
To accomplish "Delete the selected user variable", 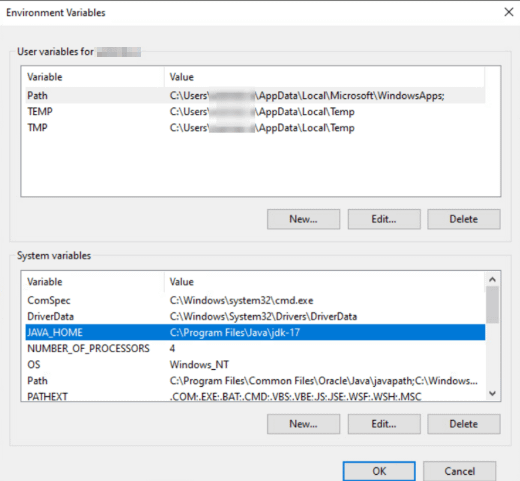I will (x=464, y=219).
